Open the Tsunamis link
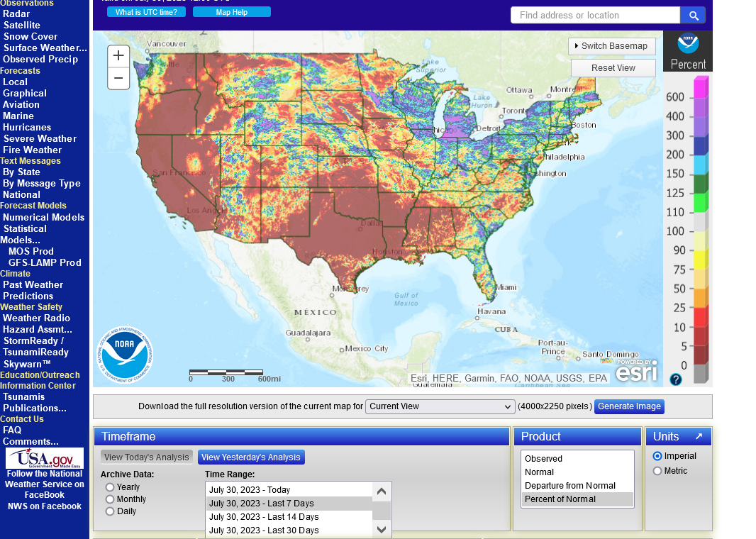Viewport: 756px width, 539px height. coord(23,396)
